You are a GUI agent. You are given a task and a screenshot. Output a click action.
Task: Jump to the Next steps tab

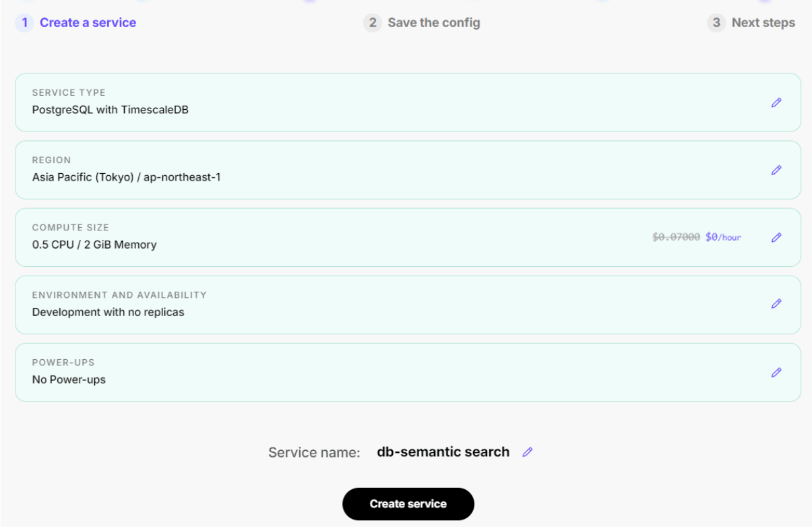point(763,23)
